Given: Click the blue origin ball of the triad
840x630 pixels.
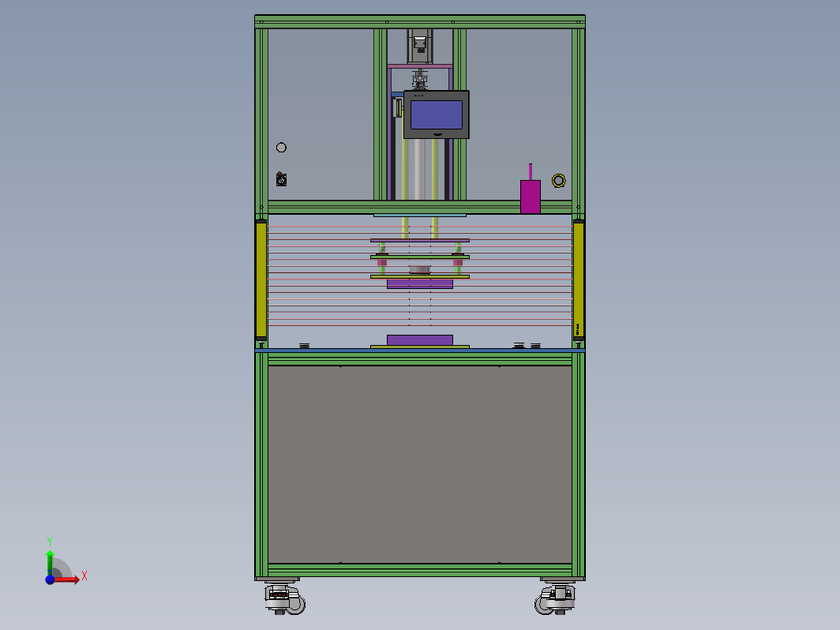Looking at the screenshot, I should [50, 579].
